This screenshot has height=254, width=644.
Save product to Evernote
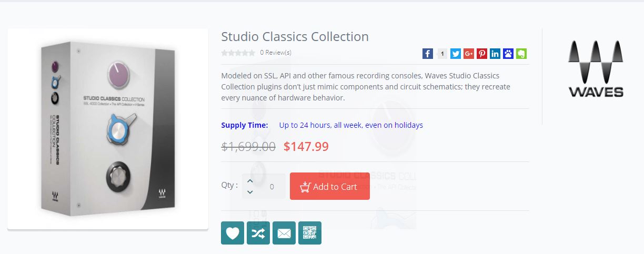pyautogui.click(x=521, y=54)
